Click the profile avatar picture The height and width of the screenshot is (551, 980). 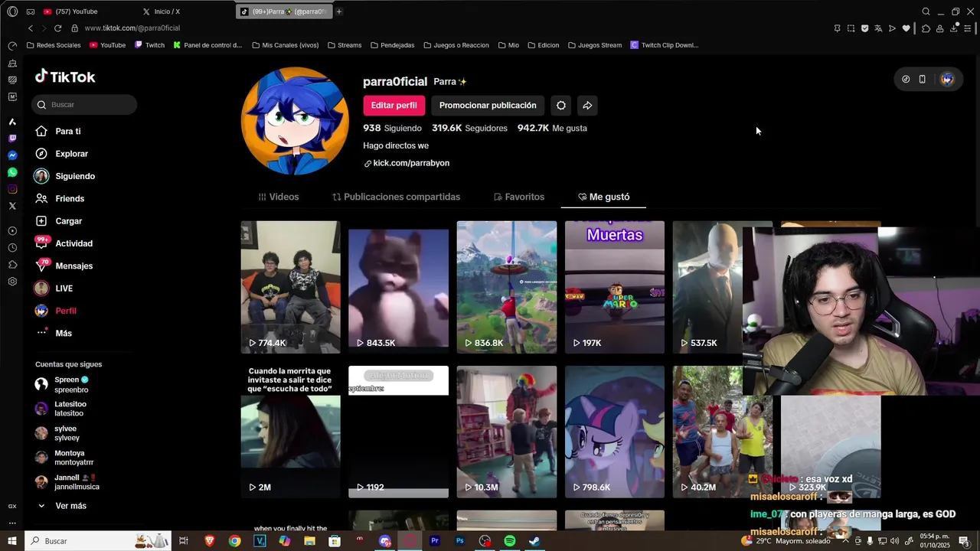click(x=295, y=121)
